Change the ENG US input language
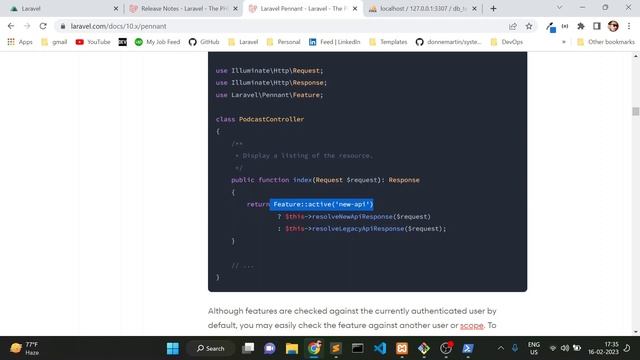 coord(534,348)
